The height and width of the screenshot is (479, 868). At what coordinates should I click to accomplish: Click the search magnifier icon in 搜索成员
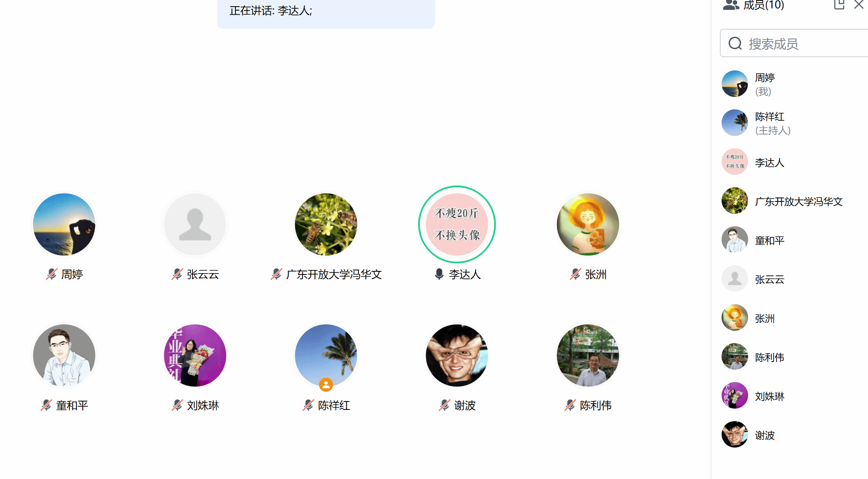[735, 43]
